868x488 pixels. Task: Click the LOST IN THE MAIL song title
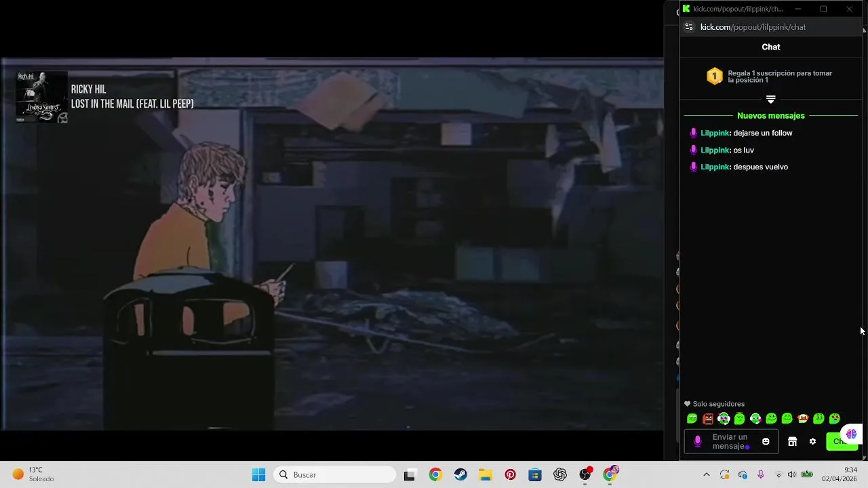[132, 104]
